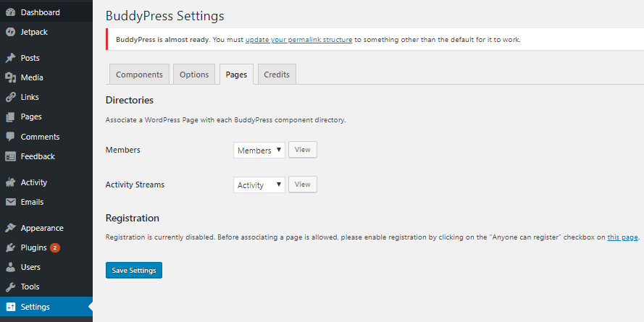Click the Dashboard gauge icon

pos(10,12)
